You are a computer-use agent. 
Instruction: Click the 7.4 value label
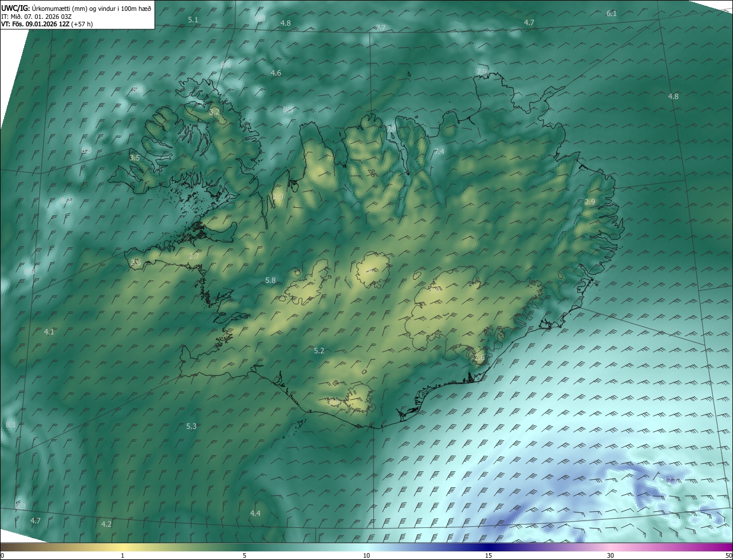pos(439,152)
